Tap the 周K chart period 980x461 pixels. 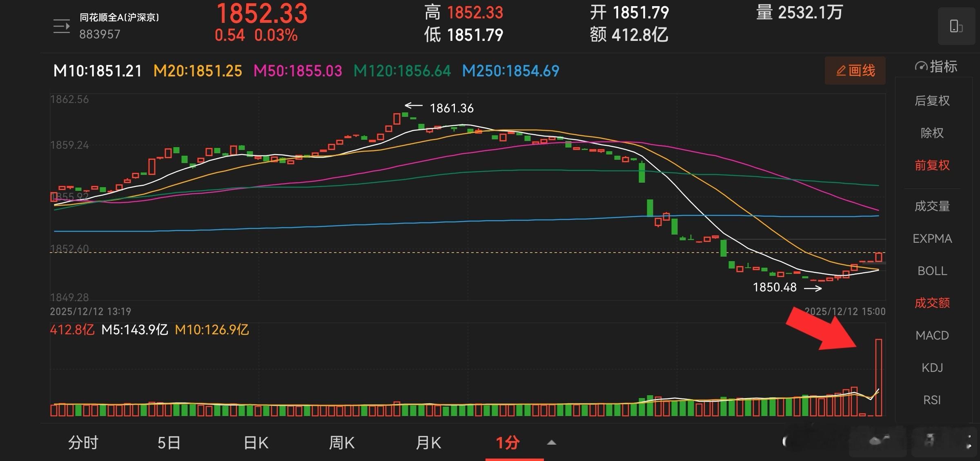coord(342,443)
